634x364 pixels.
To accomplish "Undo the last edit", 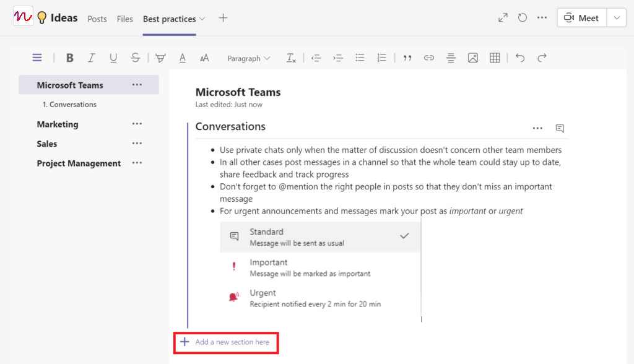I will pos(520,58).
